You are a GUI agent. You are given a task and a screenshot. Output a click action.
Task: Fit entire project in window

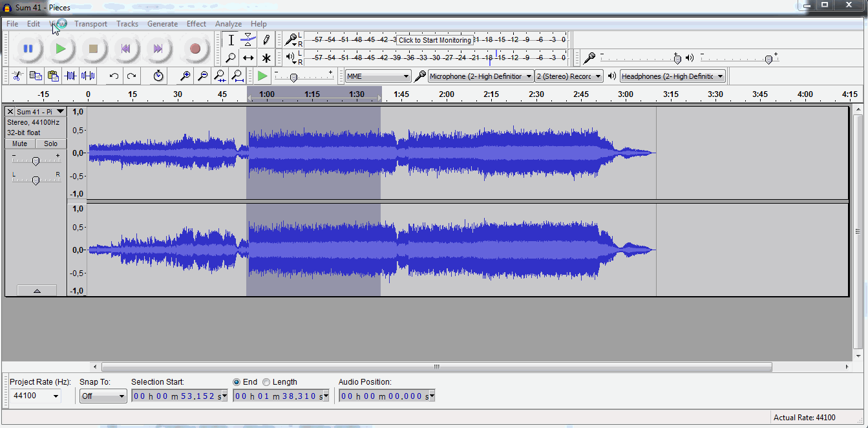237,76
